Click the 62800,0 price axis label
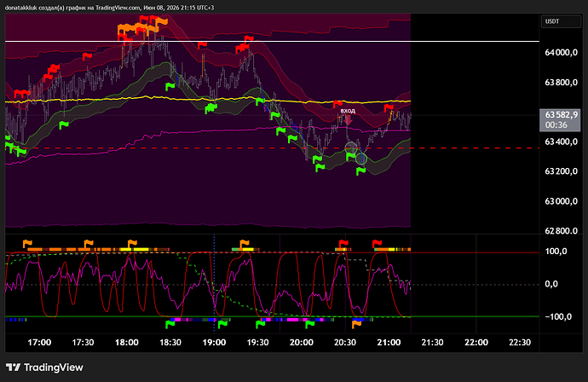This screenshot has height=382, width=588. pyautogui.click(x=561, y=231)
